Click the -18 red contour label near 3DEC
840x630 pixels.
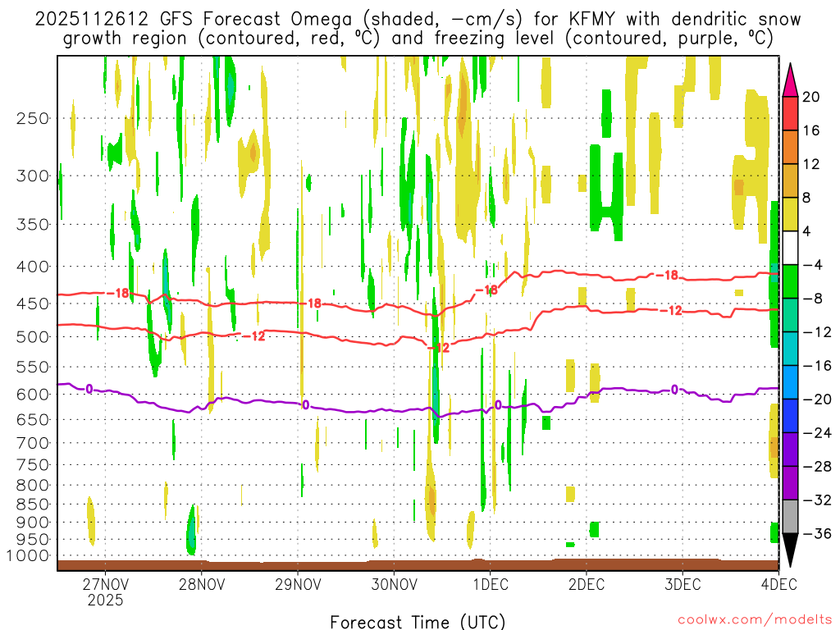pos(668,276)
